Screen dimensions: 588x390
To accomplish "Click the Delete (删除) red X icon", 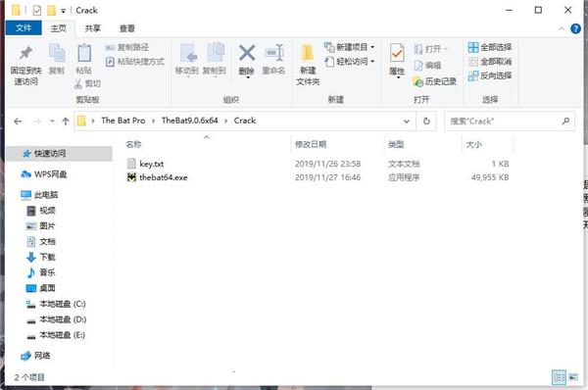I will [247, 53].
